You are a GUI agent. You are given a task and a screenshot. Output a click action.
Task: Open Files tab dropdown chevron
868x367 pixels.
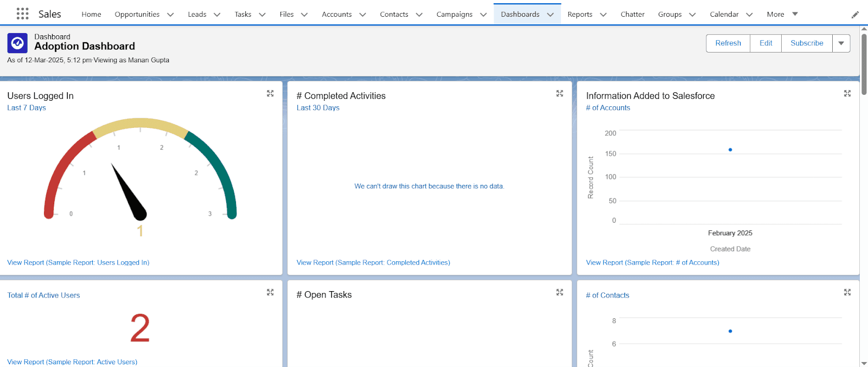point(304,15)
